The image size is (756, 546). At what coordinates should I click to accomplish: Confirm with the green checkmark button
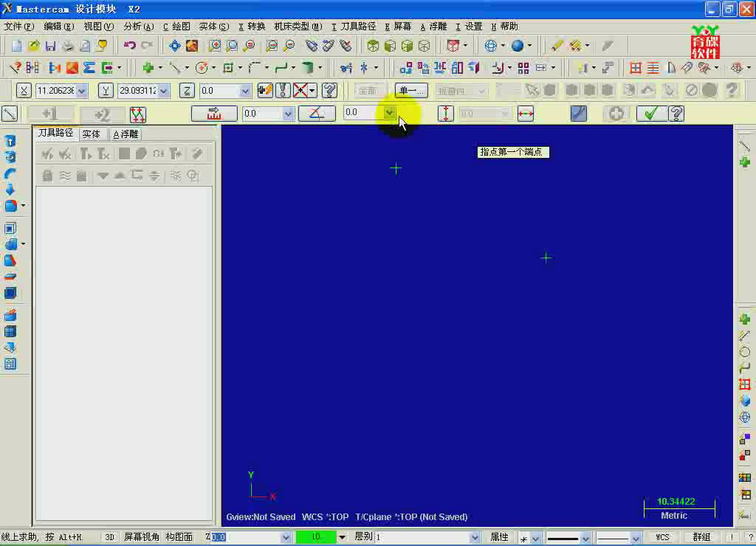click(x=651, y=114)
